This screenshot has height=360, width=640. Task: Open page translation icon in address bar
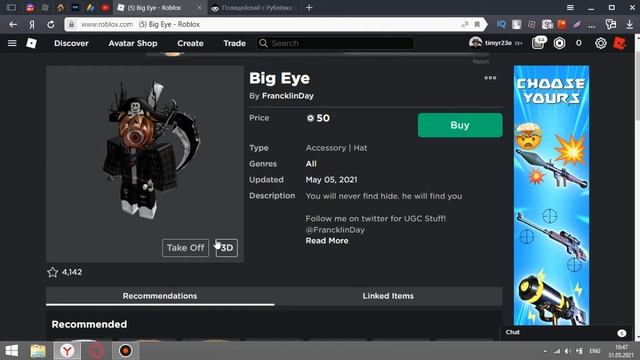[465, 24]
